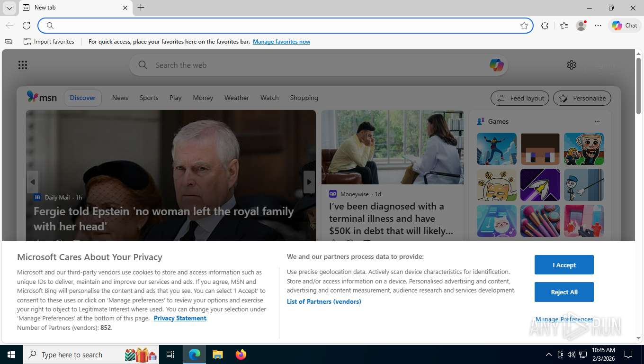Go to previous carousel story arrow

coord(33,182)
